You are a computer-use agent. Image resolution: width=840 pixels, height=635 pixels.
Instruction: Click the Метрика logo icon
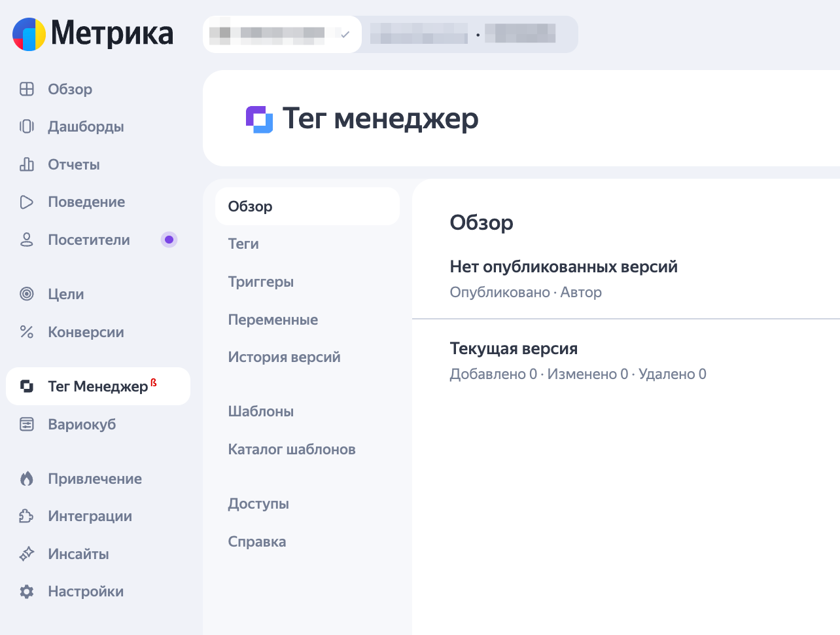pos(29,34)
